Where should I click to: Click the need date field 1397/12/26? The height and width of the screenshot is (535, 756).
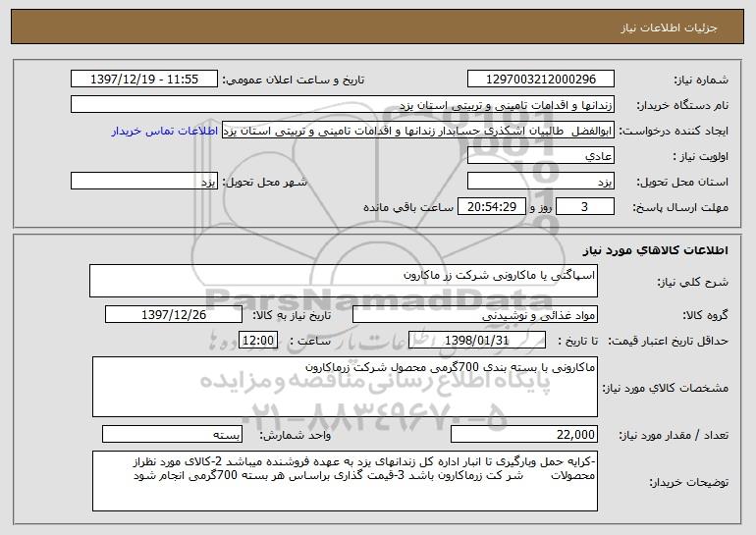click(174, 315)
